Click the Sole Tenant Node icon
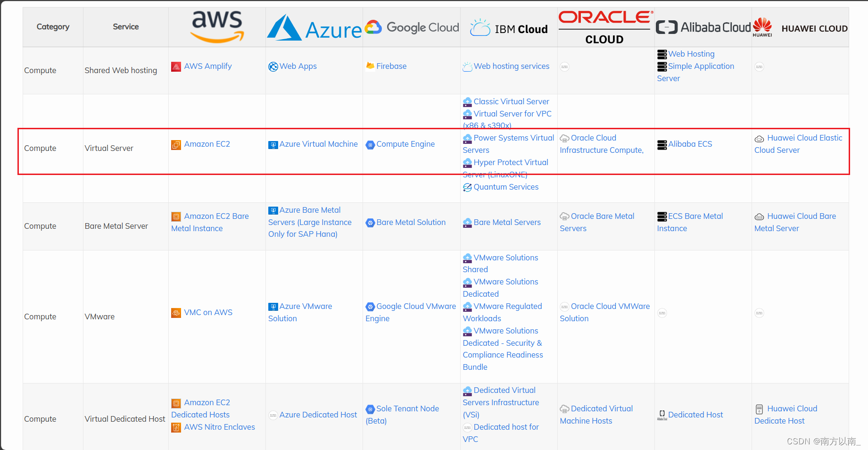The width and height of the screenshot is (868, 450). pos(370,409)
